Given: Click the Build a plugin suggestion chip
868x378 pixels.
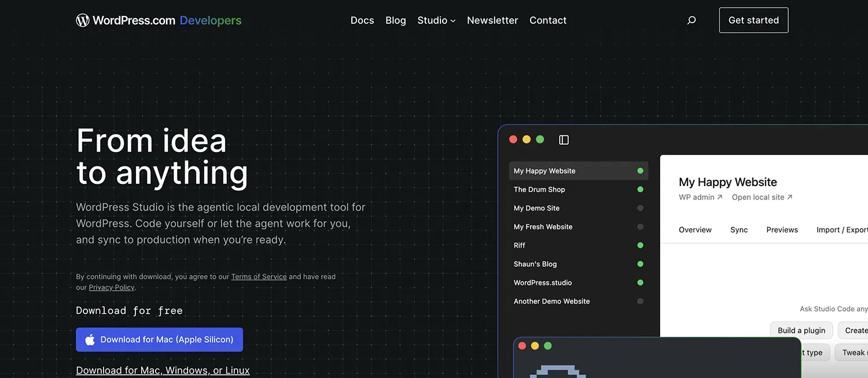Looking at the screenshot, I should (x=801, y=331).
